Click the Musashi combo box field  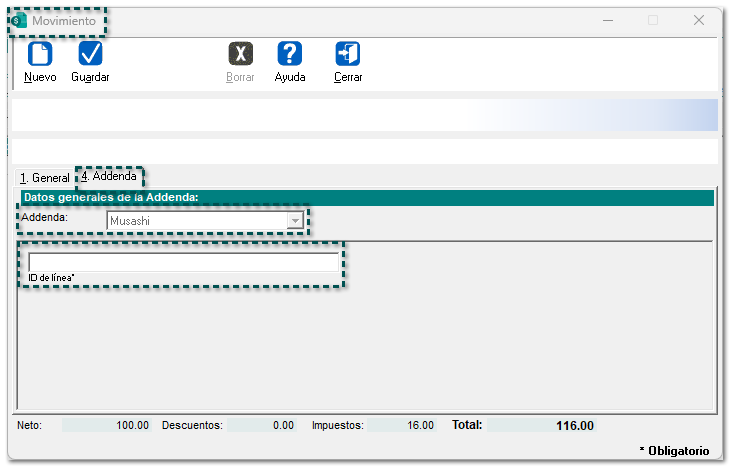coord(197,220)
